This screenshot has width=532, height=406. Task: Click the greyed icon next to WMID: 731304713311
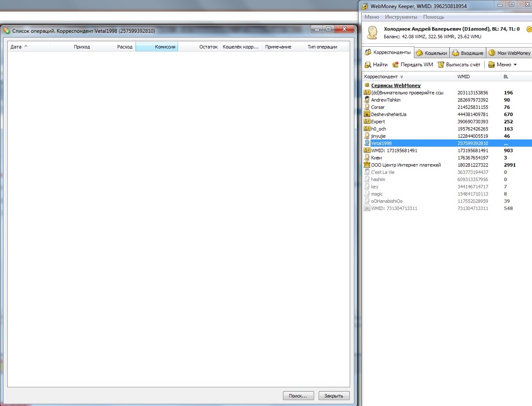pos(367,208)
